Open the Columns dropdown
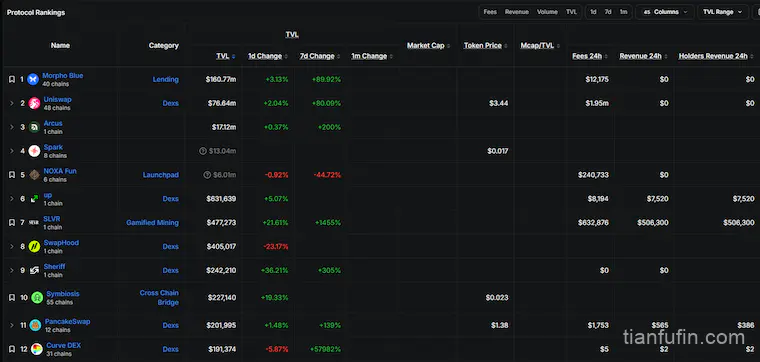 [x=665, y=12]
